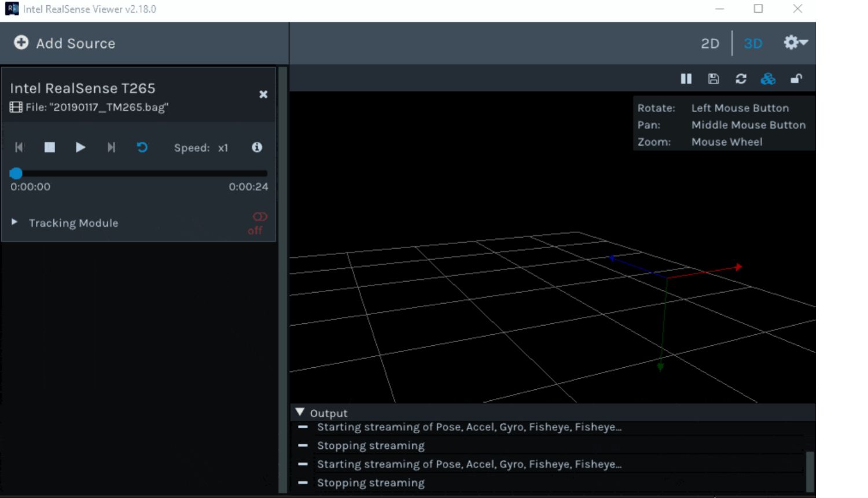Reset the 3D view with refresh icon

741,79
